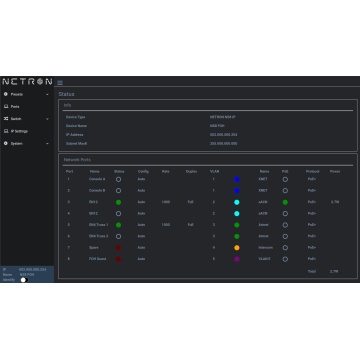Click the NETRON logo

[x=27, y=82]
